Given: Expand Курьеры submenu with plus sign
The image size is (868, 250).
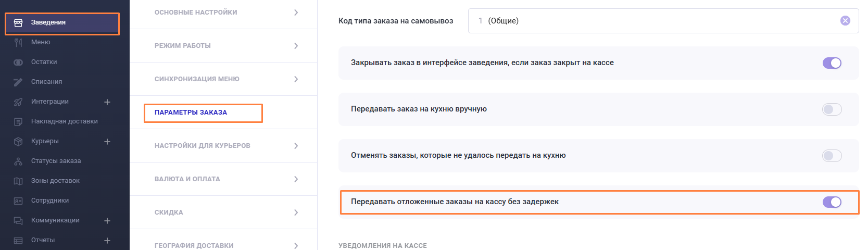Looking at the screenshot, I should [107, 142].
